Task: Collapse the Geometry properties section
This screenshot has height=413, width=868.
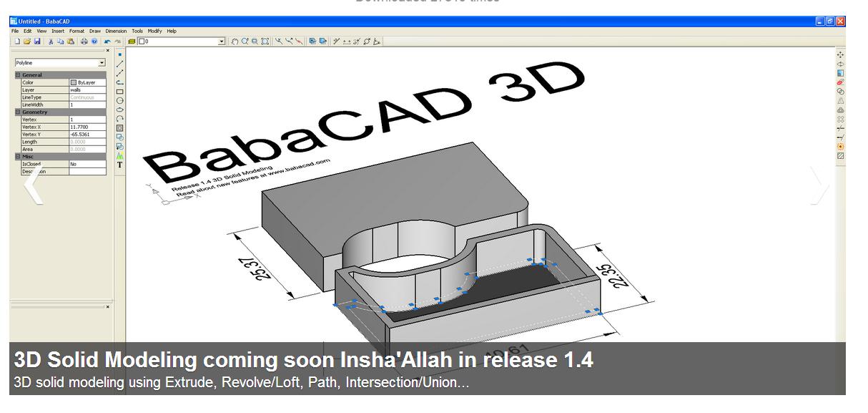Action: [18, 112]
